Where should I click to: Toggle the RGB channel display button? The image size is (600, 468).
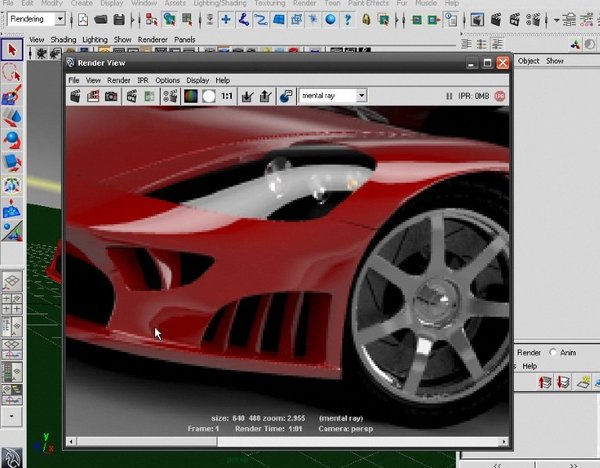click(190, 96)
